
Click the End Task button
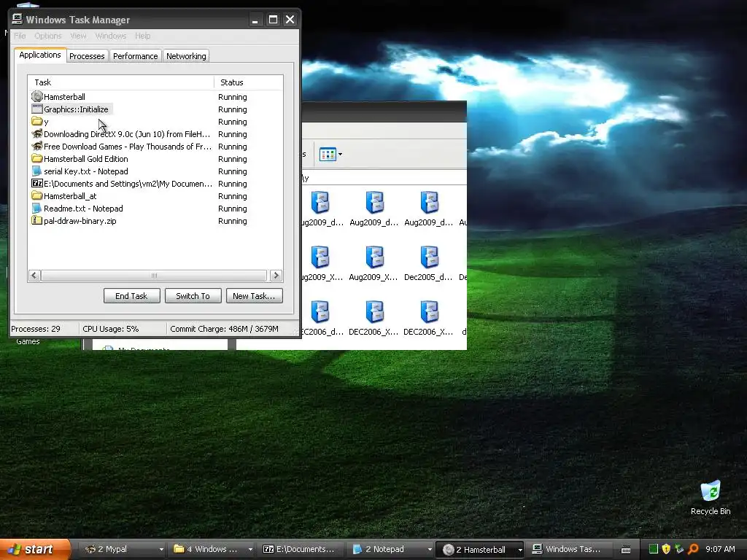[x=131, y=296]
